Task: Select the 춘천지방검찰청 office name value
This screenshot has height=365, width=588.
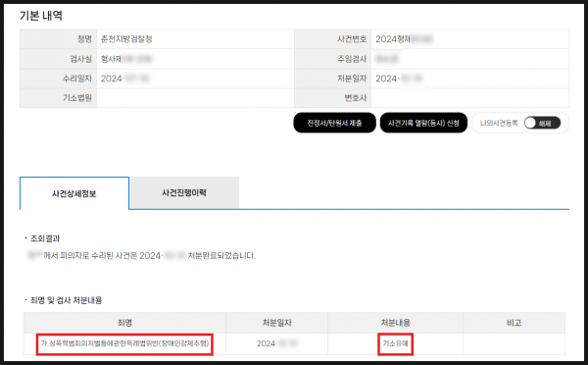Action: (x=126, y=39)
